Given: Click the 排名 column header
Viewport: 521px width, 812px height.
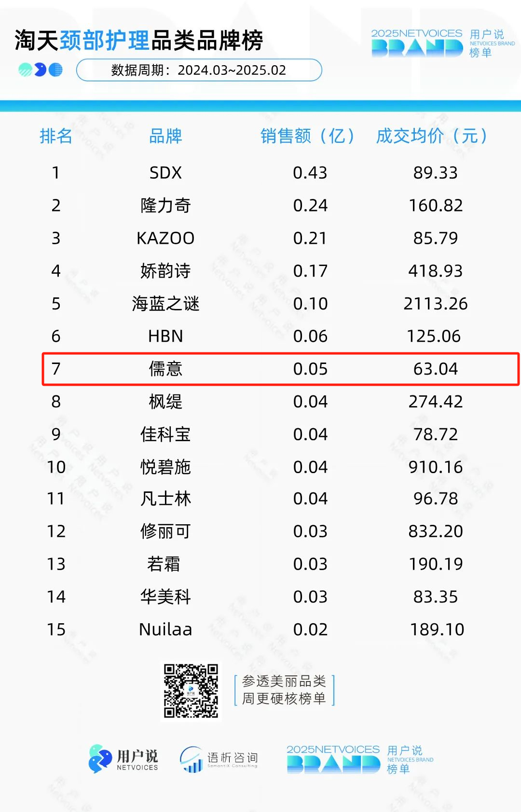Looking at the screenshot, I should [x=56, y=136].
